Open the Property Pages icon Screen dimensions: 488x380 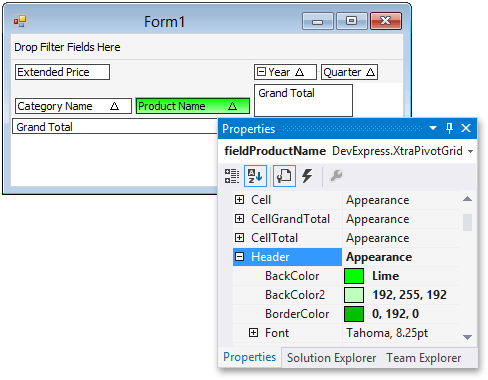pyautogui.click(x=284, y=176)
